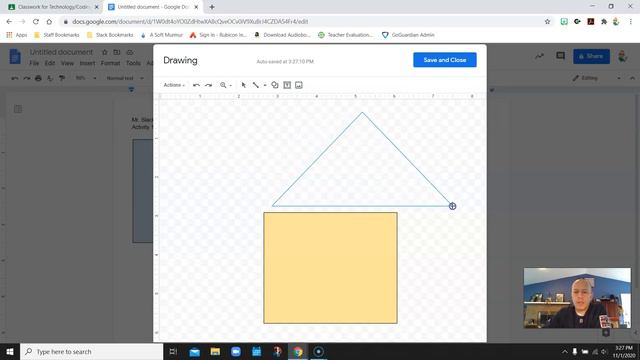Open the Extensions puzzle icon
Viewport: 640px width, 360px height.
[604, 22]
